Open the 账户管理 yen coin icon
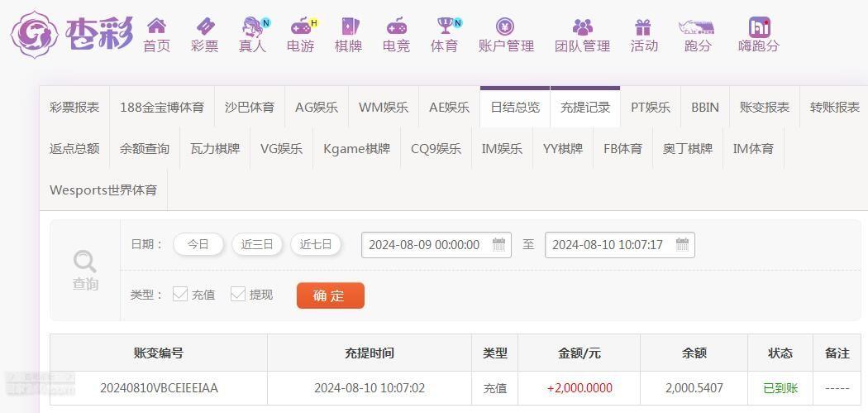This screenshot has height=413, width=868. [x=505, y=26]
